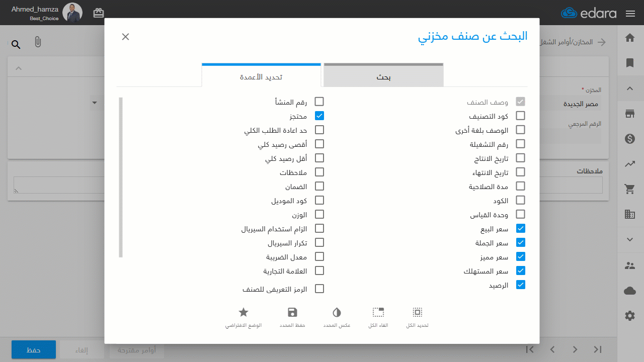Check the كود التصنيف checkbox
Screen dimensions: 644x362
pyautogui.click(x=521, y=116)
